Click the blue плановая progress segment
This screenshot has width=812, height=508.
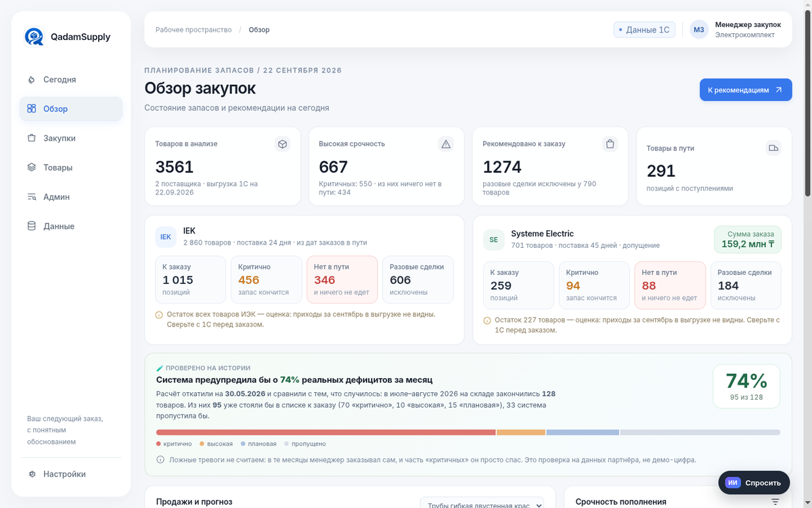point(583,432)
